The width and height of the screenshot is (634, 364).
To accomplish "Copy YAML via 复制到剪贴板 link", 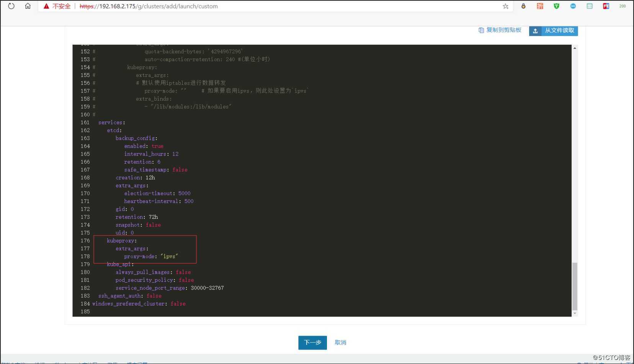I will (x=503, y=30).
